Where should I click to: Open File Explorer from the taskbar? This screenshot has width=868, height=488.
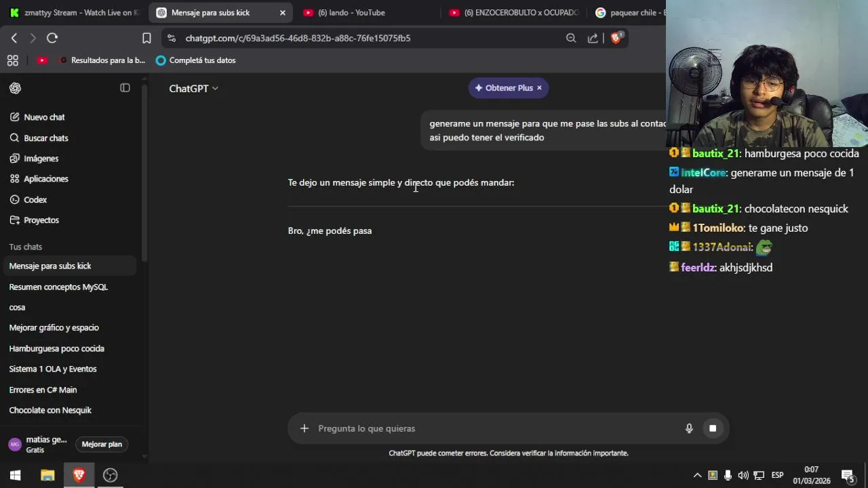pos(47,475)
